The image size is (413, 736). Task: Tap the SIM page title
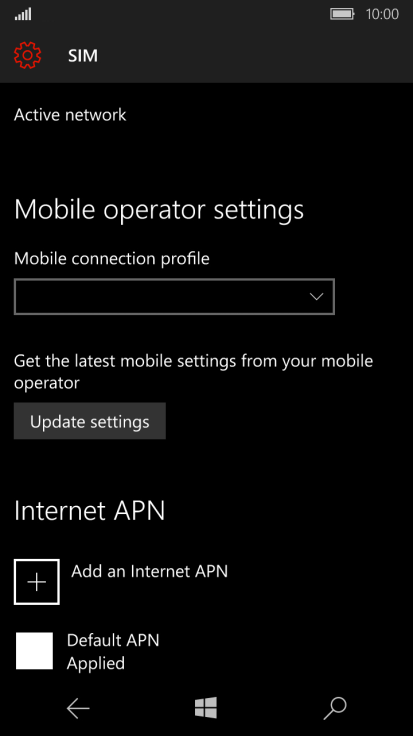click(83, 56)
